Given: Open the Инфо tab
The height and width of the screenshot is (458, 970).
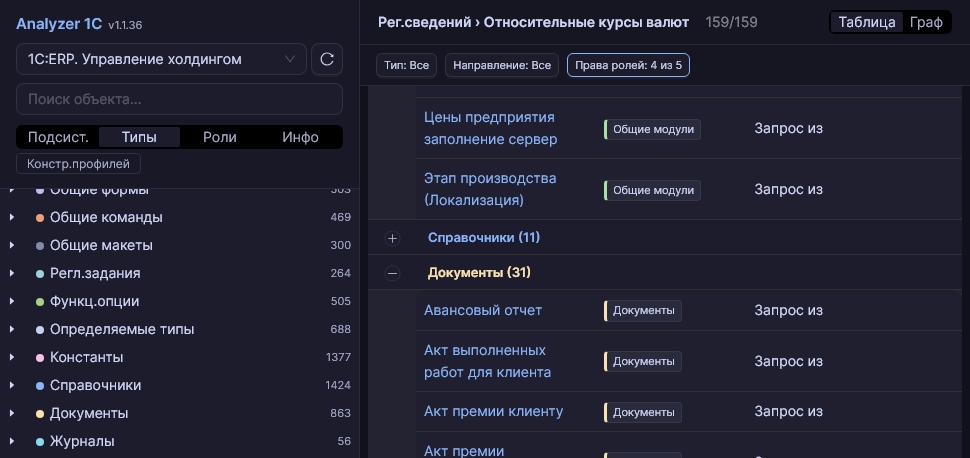Looking at the screenshot, I should click(x=300, y=138).
